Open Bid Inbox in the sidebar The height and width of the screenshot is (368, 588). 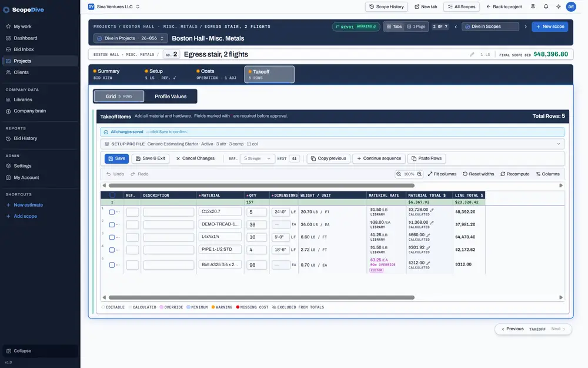coord(24,49)
